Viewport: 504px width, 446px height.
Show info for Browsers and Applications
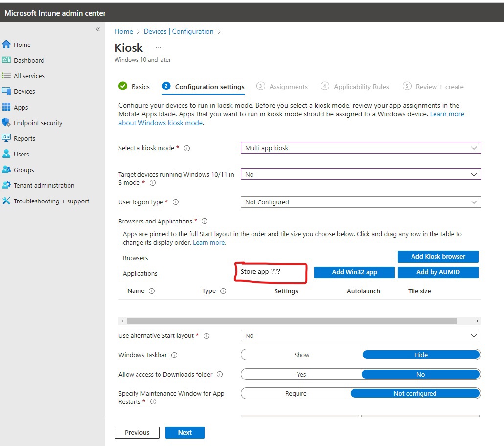coord(205,221)
